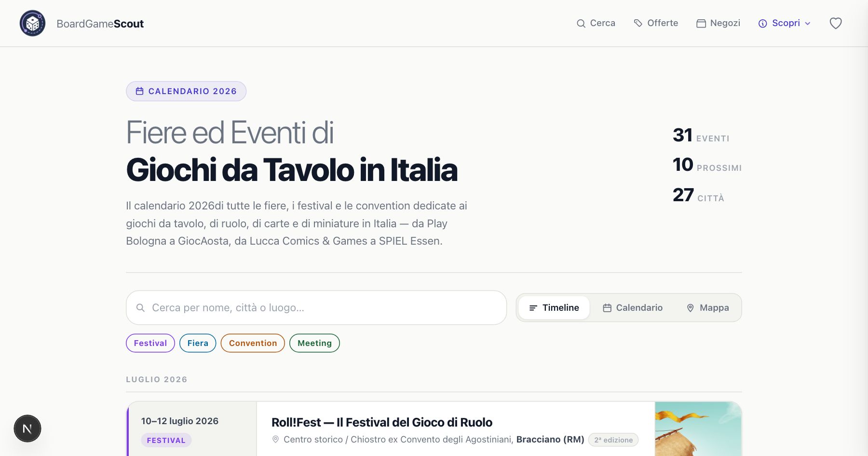Viewport: 868px width, 456px height.
Task: Click the '31 EVENTI' statistic
Action: (x=701, y=136)
